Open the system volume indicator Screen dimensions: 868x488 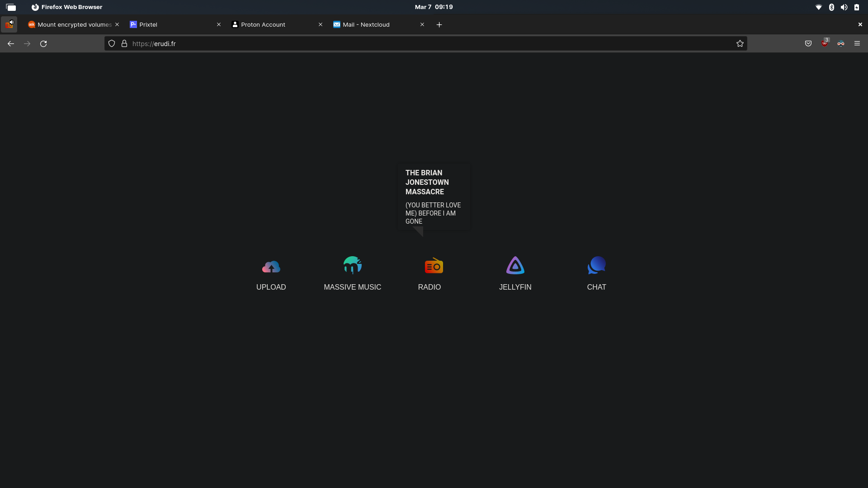tap(844, 7)
